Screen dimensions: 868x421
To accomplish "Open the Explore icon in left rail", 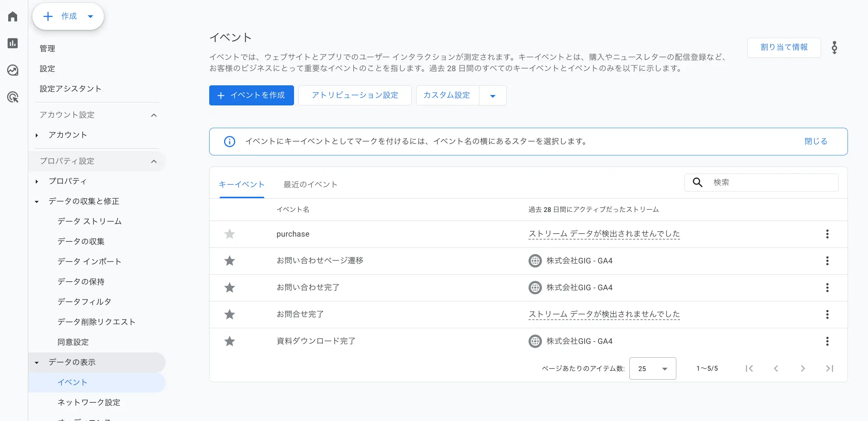I will pyautogui.click(x=13, y=70).
